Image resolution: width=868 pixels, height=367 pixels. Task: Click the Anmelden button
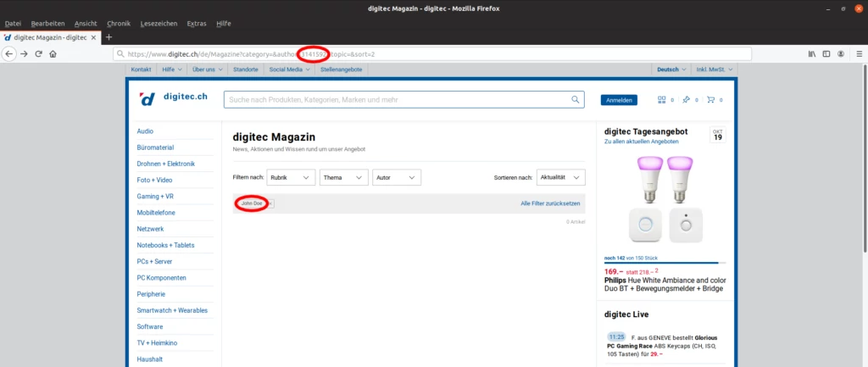coord(619,100)
